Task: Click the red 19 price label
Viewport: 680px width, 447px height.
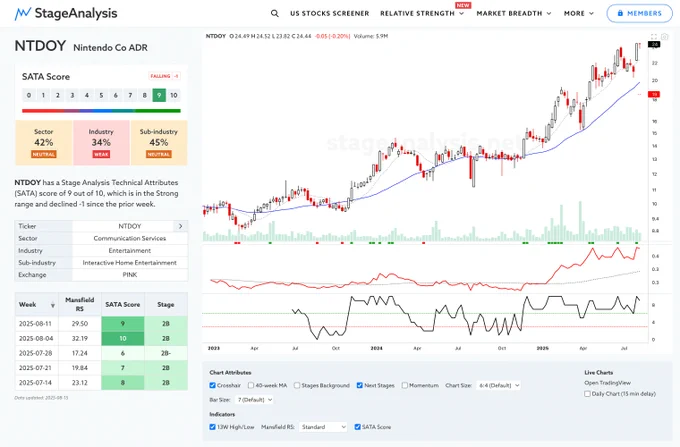Action: pyautogui.click(x=654, y=94)
